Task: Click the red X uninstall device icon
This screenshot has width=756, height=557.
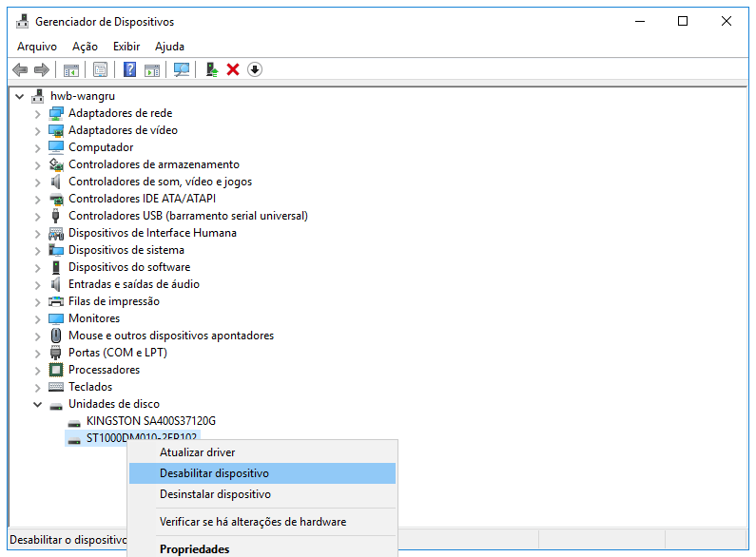Action: [233, 69]
